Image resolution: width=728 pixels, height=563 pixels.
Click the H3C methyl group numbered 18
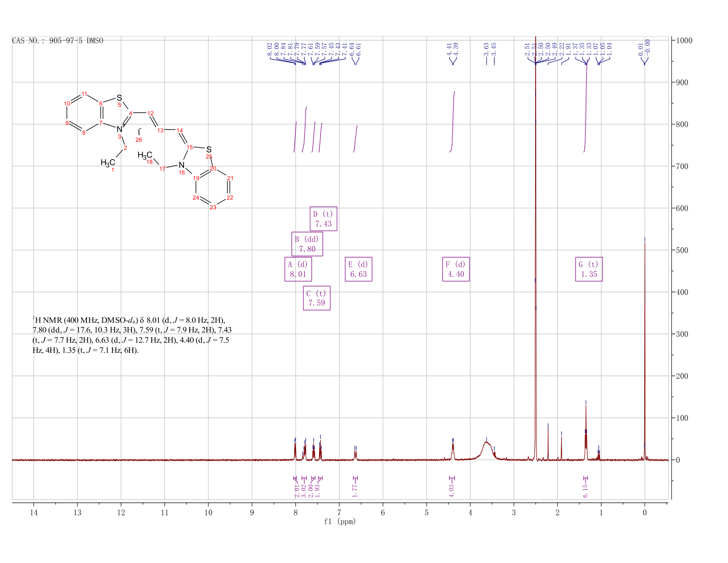click(x=145, y=155)
